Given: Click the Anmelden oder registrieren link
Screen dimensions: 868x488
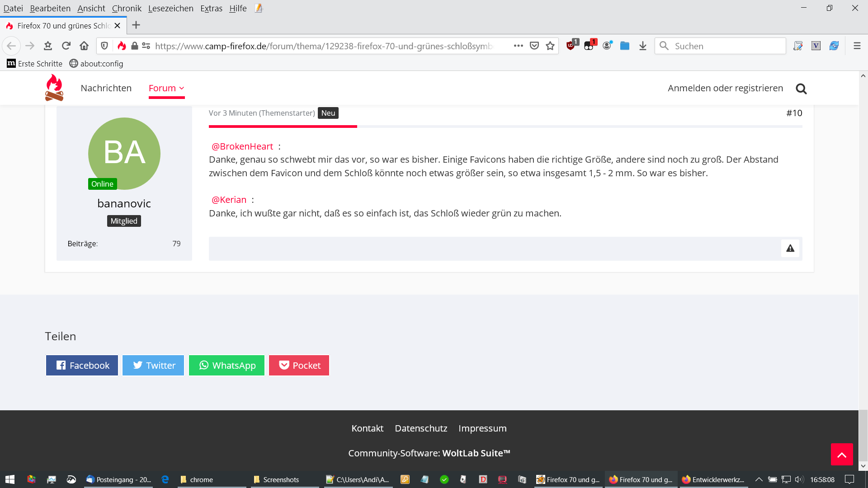Looking at the screenshot, I should tap(725, 88).
